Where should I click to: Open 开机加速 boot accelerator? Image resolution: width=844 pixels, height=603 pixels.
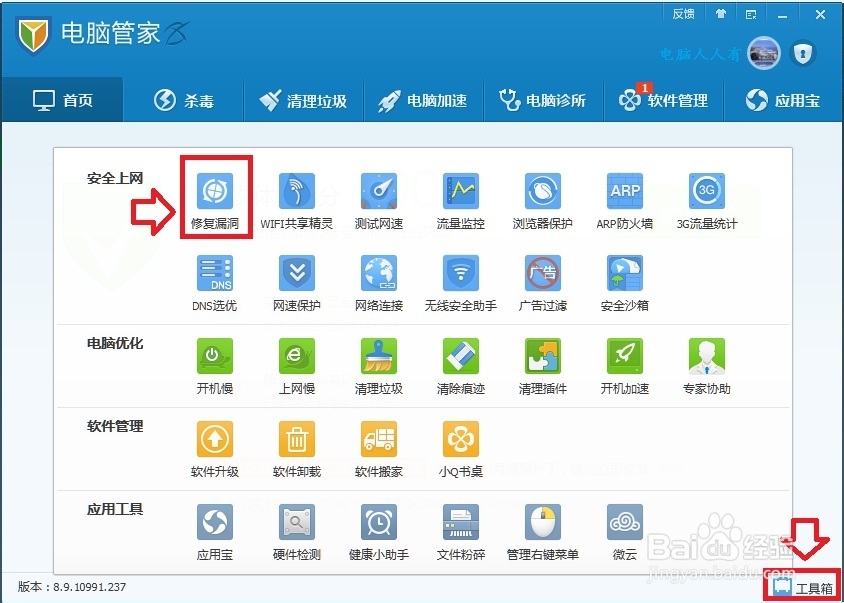[x=625, y=366]
